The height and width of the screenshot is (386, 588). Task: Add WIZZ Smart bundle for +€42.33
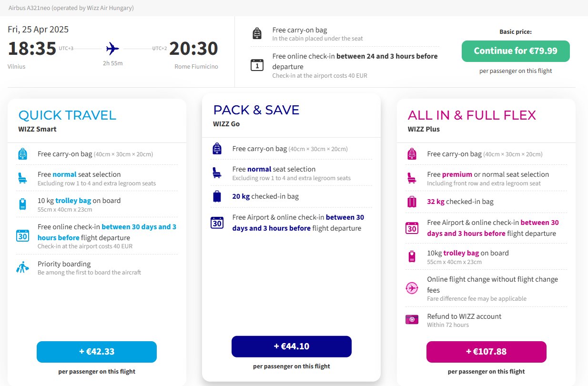[x=97, y=352]
